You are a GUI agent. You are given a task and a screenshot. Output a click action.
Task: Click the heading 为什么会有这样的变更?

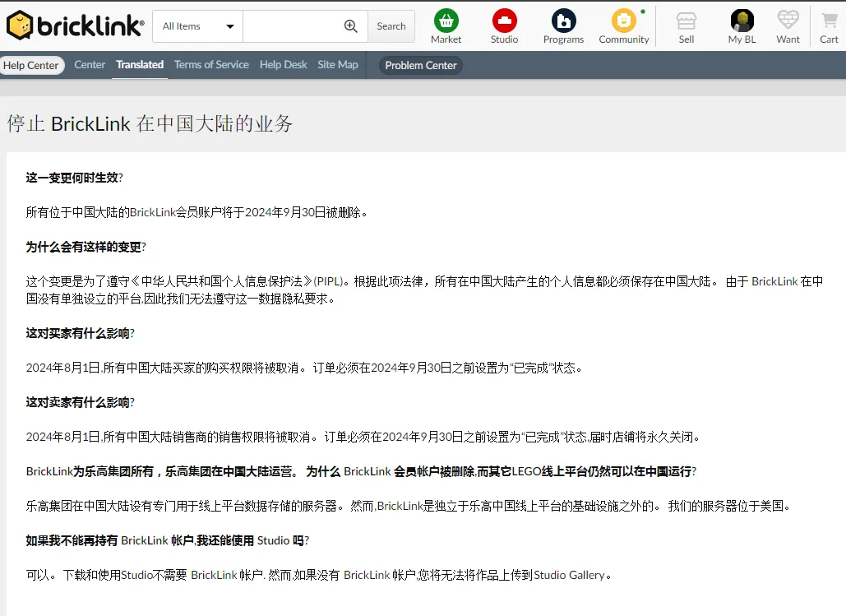click(86, 247)
